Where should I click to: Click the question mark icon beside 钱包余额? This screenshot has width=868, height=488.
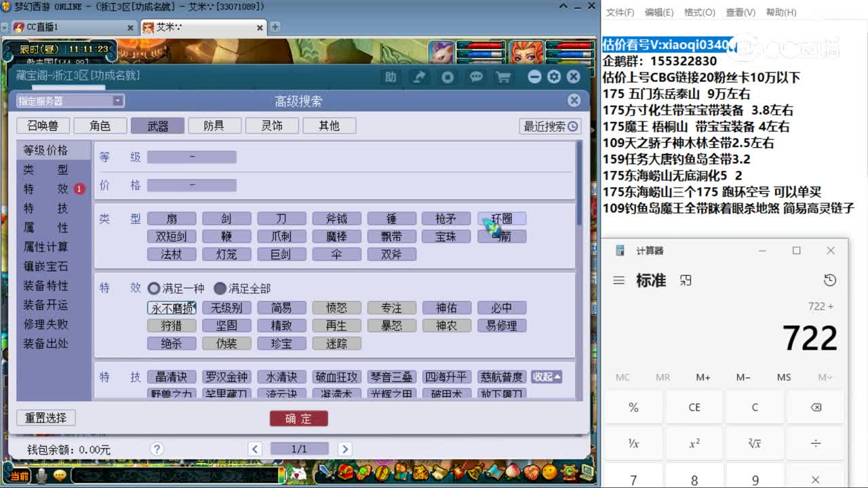(157, 449)
